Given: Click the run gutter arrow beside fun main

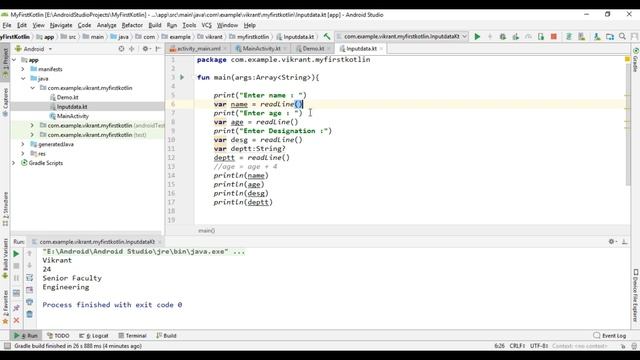Looking at the screenshot, I should (x=182, y=77).
